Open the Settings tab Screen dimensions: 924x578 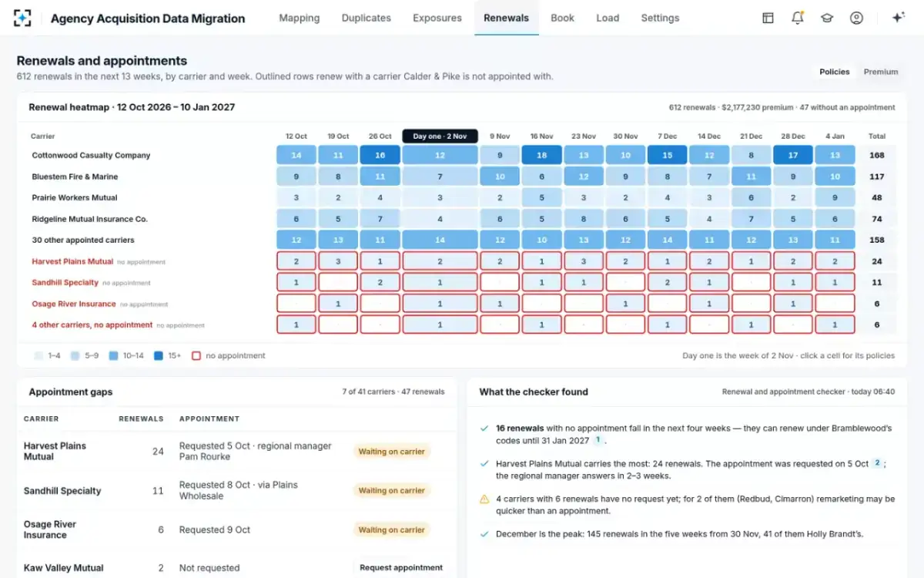[x=661, y=18]
